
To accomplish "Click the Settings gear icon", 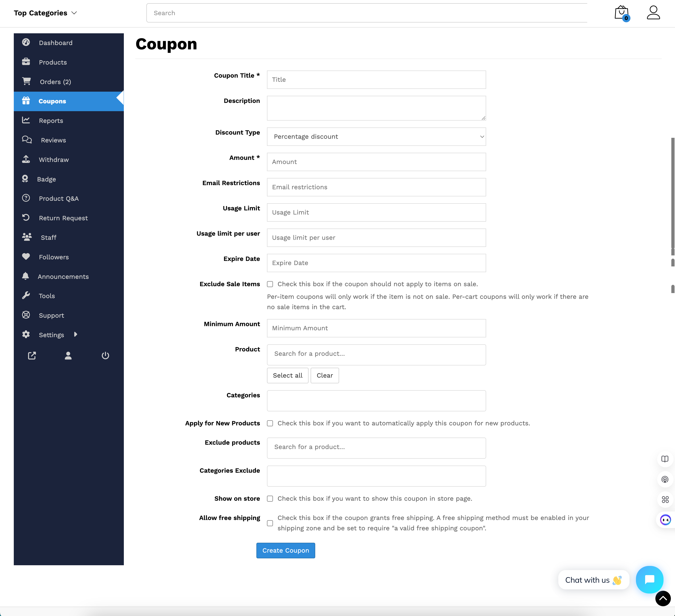I will tap(26, 334).
